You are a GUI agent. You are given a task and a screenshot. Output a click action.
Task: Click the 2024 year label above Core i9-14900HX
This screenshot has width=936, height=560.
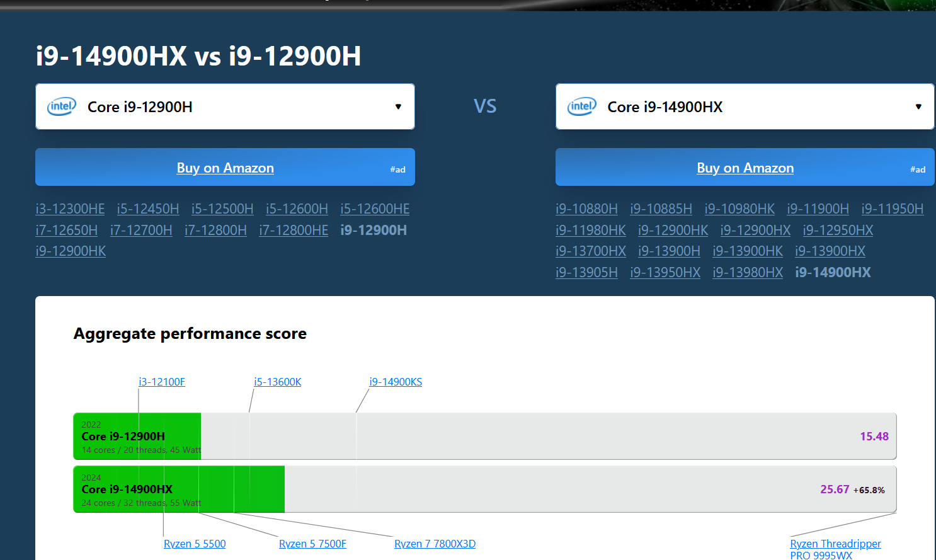(x=91, y=477)
